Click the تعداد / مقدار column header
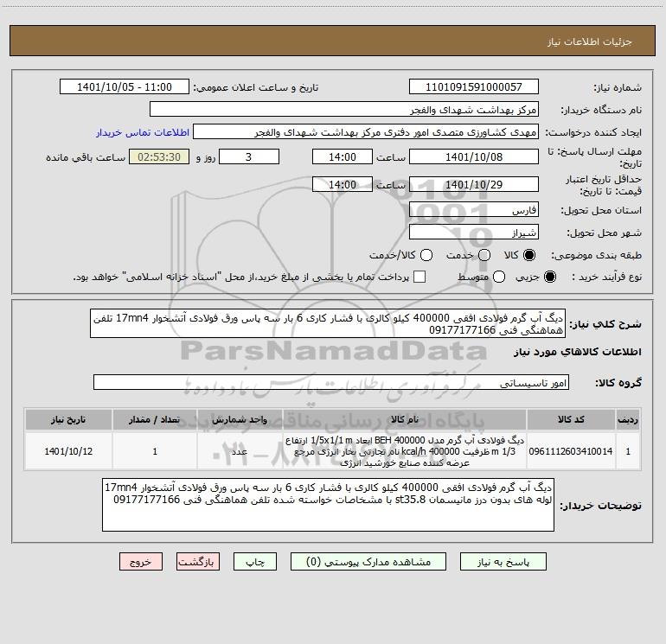The width and height of the screenshot is (666, 644). tap(155, 419)
